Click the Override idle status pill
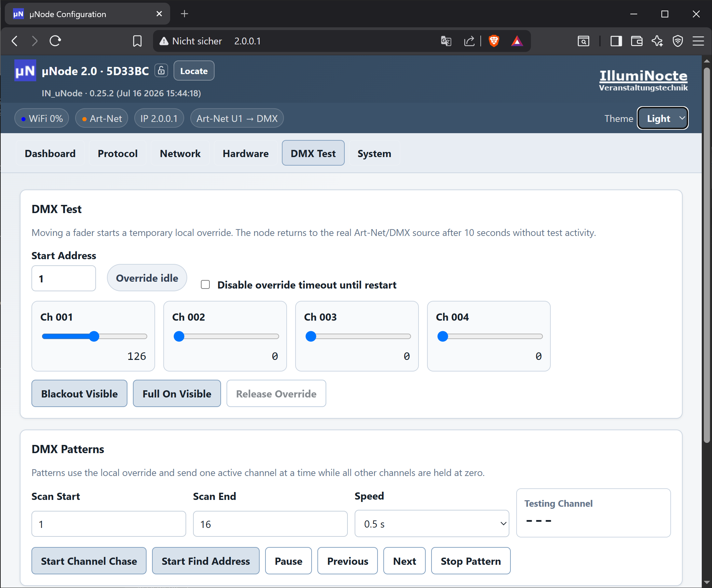The width and height of the screenshot is (712, 588). (147, 278)
